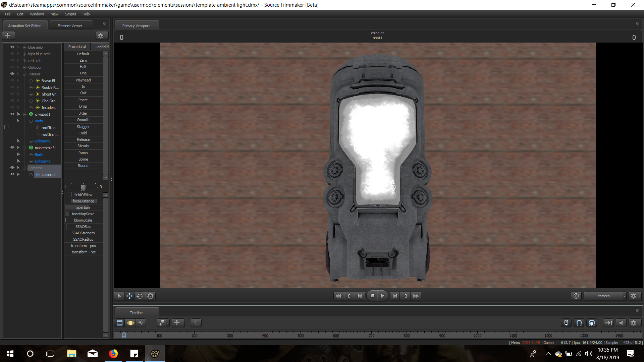Tick the checkbox beside the rootTransform row
Image resolution: width=644 pixels, height=362 pixels.
[x=6, y=127]
